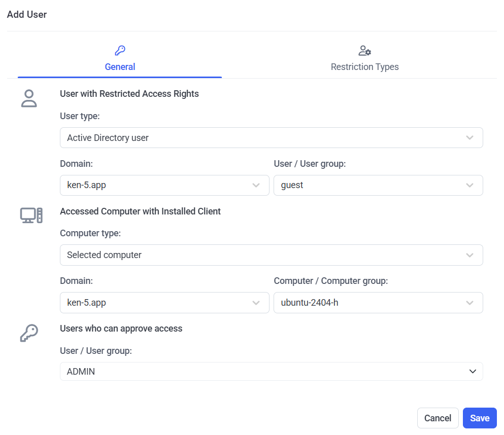504x435 pixels.
Task: Click the User with Restricted Access Rights heading
Action: coord(129,94)
